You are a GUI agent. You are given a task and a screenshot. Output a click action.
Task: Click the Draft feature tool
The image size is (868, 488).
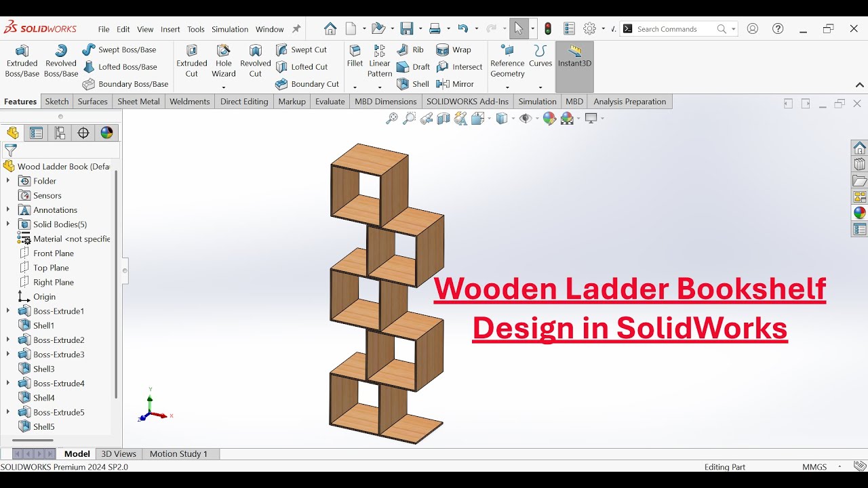pyautogui.click(x=413, y=67)
